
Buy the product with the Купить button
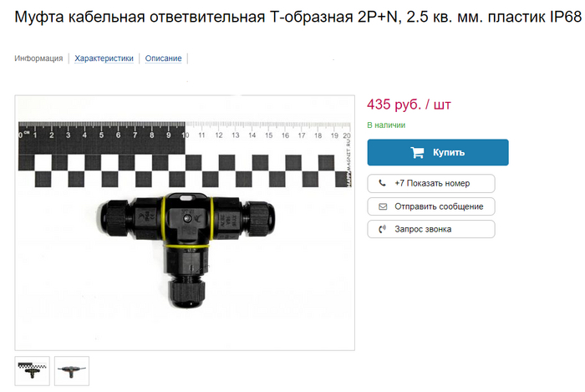(x=438, y=152)
